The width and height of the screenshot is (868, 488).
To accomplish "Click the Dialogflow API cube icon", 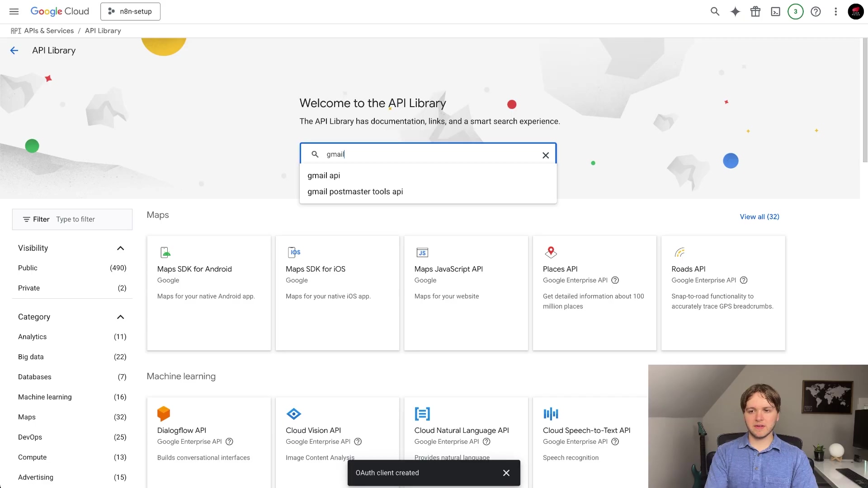I will (x=164, y=413).
